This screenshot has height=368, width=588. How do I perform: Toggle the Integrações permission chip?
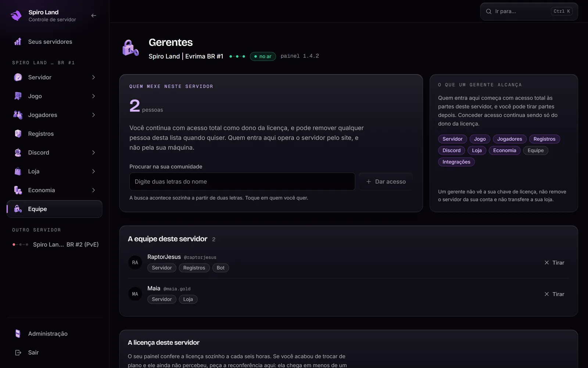456,162
